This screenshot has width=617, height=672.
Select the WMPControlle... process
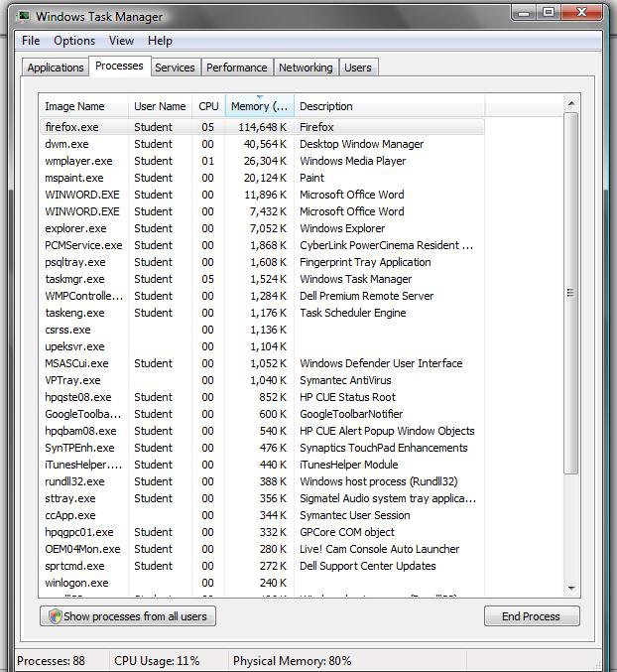262,296
